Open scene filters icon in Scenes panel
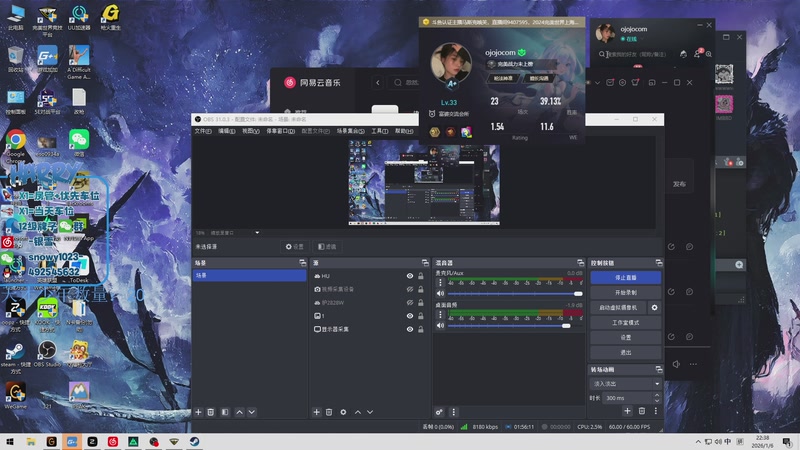The image size is (800, 450). click(x=225, y=412)
